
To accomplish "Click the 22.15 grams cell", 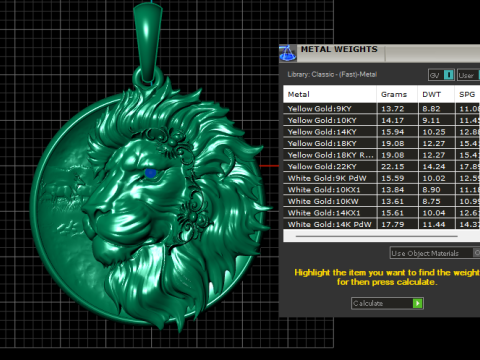I will (x=397, y=167).
